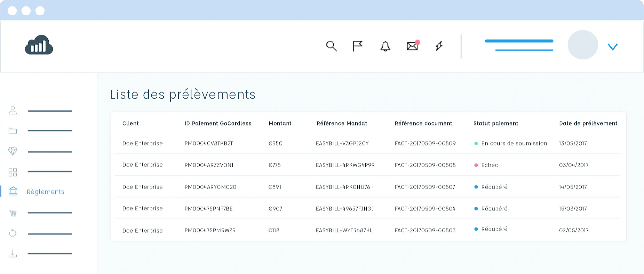The width and height of the screenshot is (644, 274).
Task: Select the diamond icon in sidebar
Action: [13, 151]
